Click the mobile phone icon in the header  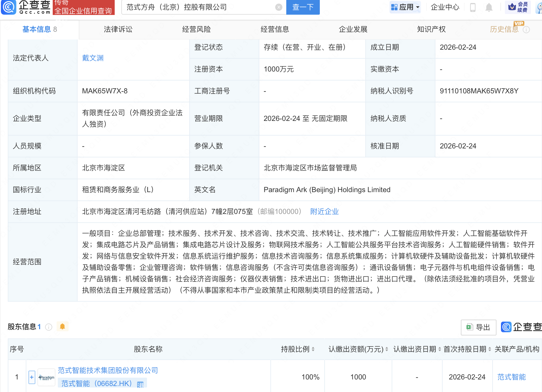click(x=473, y=7)
